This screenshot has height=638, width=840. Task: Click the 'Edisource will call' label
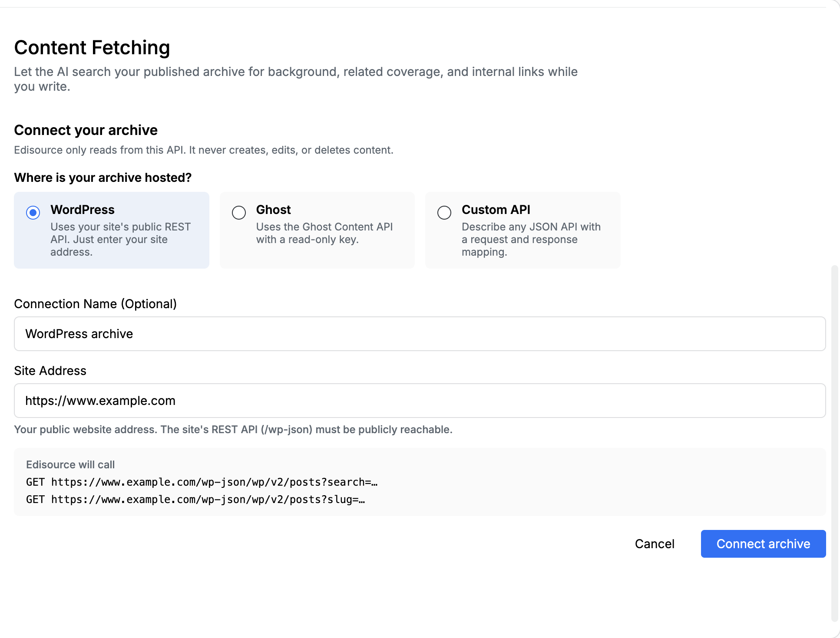tap(70, 464)
